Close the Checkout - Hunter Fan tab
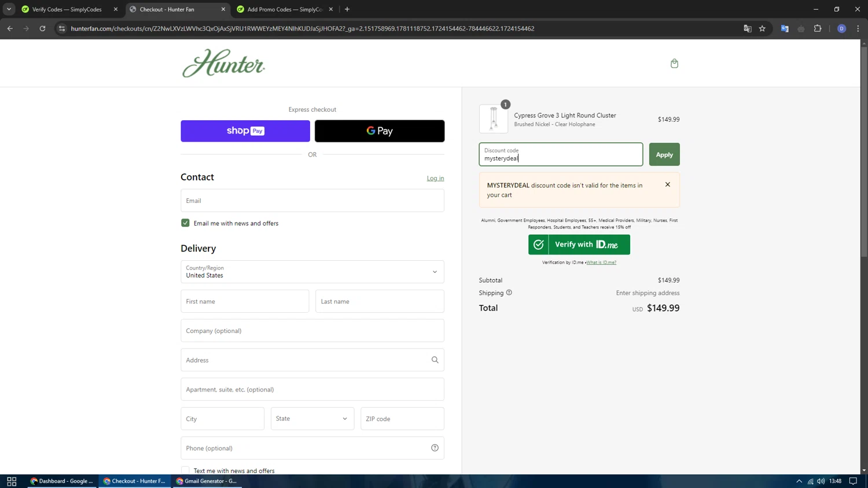868x488 pixels. 223,9
